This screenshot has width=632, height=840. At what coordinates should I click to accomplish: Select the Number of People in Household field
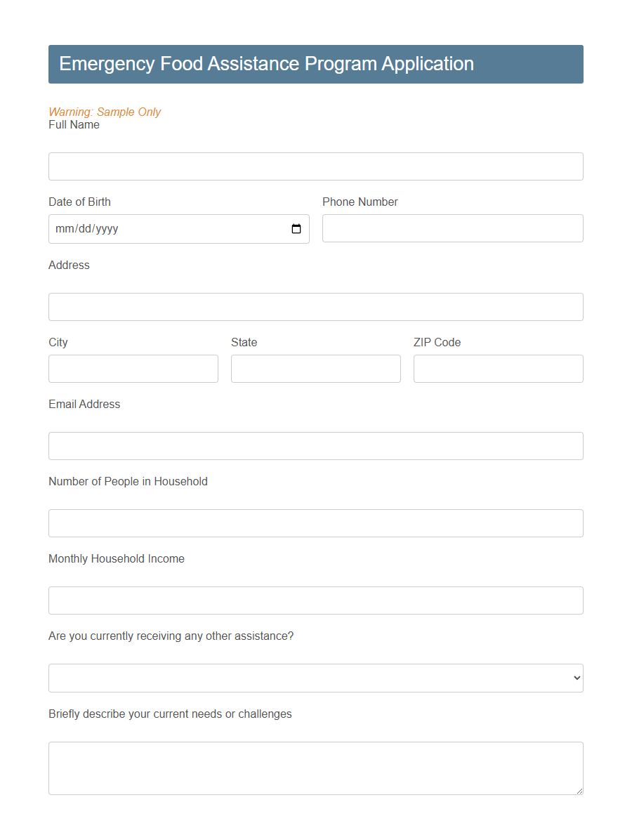click(x=315, y=523)
